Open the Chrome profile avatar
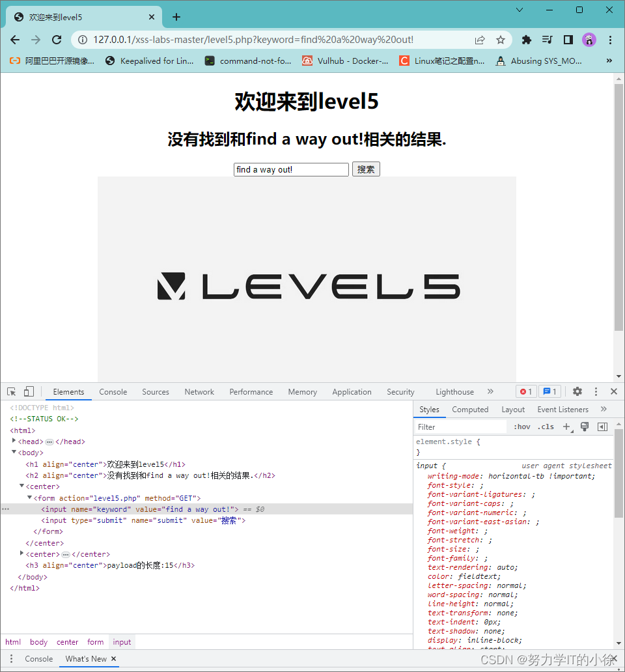 [589, 40]
